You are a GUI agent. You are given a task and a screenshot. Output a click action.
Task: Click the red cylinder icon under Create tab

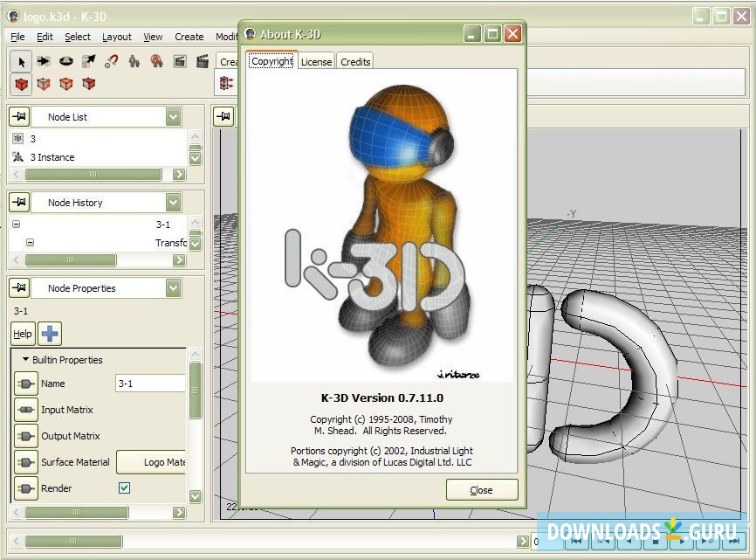[226, 83]
